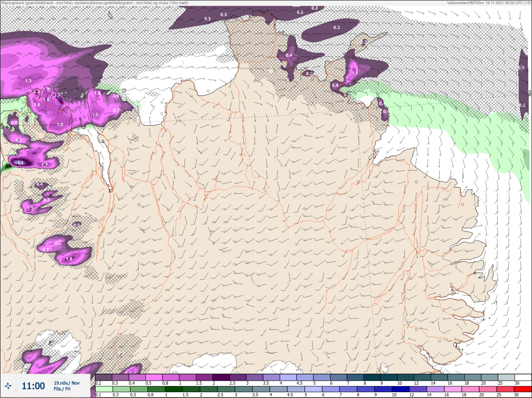This screenshot has height=398, width=532.
Task: Click the 1.4 precipitation value on the map
Action: click(x=97, y=93)
